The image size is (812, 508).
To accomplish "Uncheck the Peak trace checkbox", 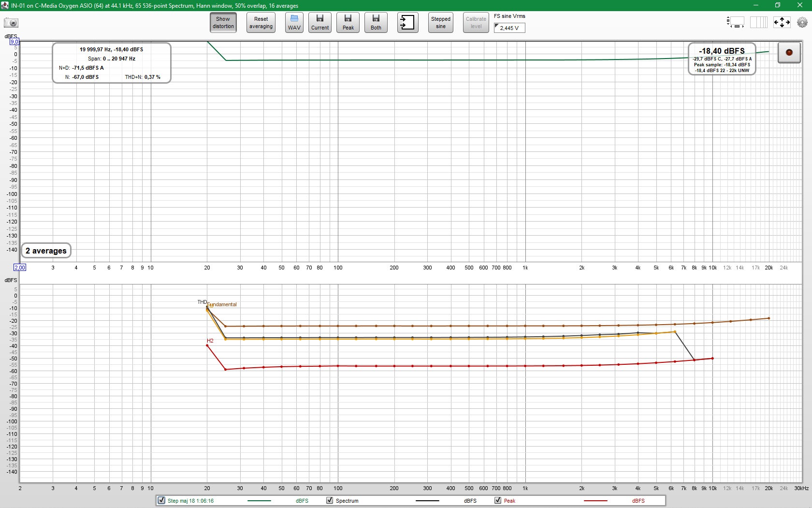I will tap(498, 501).
